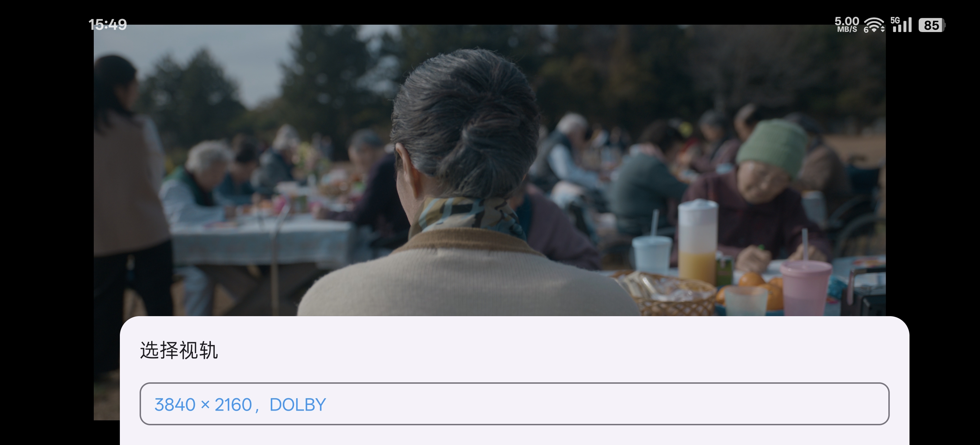Screen dimensions: 980x445
Task: Tap the battery indicator showing 85
Action: pos(932,25)
